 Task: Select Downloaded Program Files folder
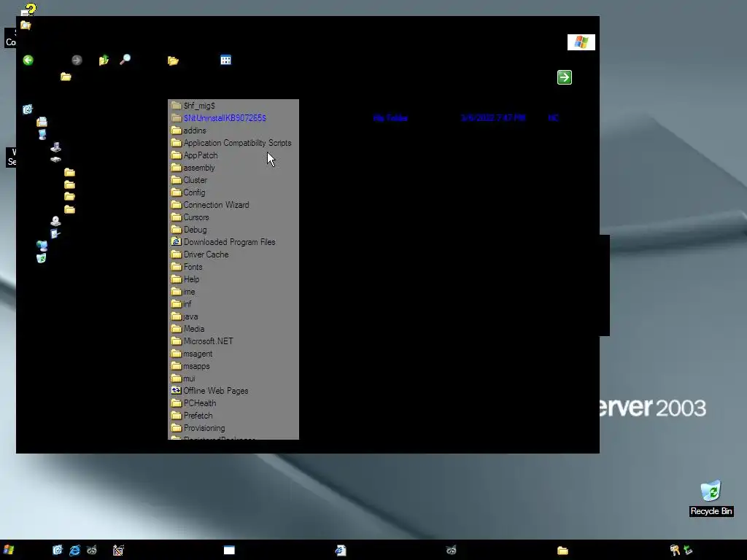tap(223, 242)
